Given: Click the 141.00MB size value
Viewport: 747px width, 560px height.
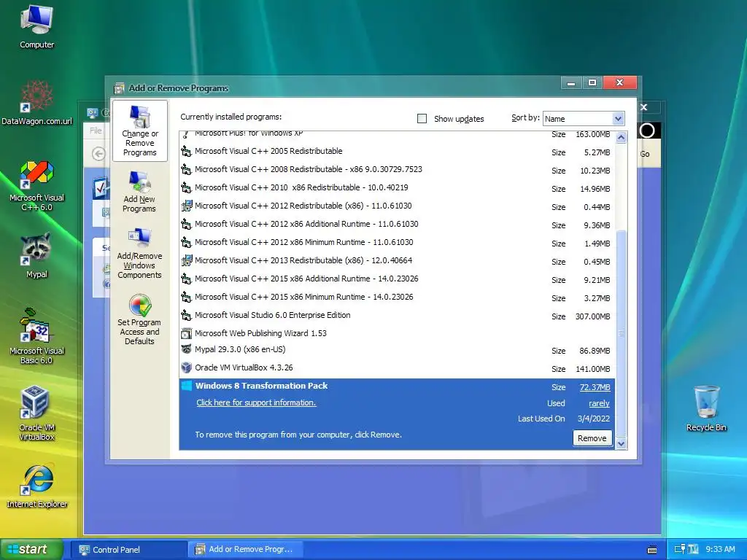Looking at the screenshot, I should point(592,369).
